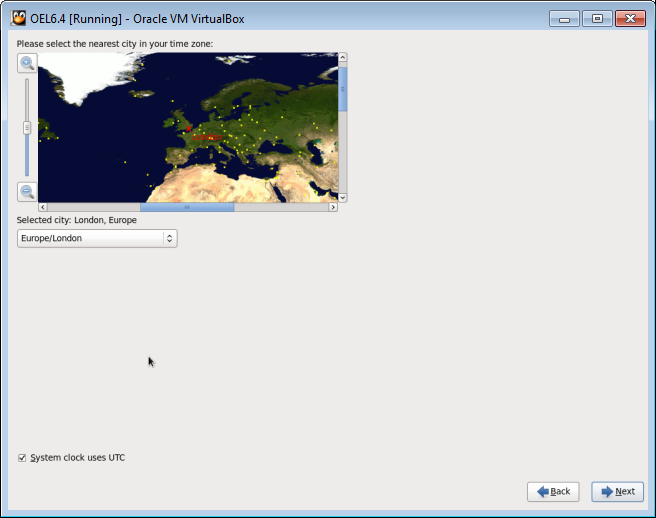Click the vertical map scrollbar thumb
Viewport: 656px width, 518px height.
(343, 89)
